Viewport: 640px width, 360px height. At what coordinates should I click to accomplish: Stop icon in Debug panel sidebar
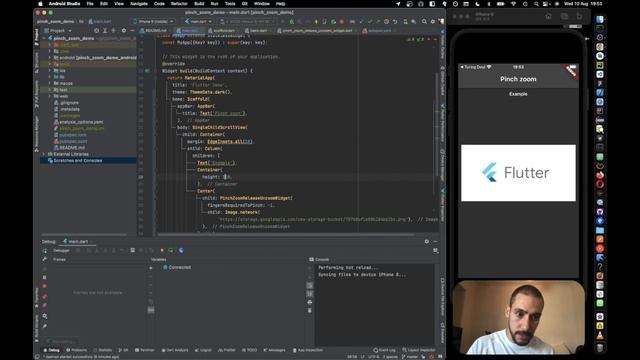(x=44, y=286)
